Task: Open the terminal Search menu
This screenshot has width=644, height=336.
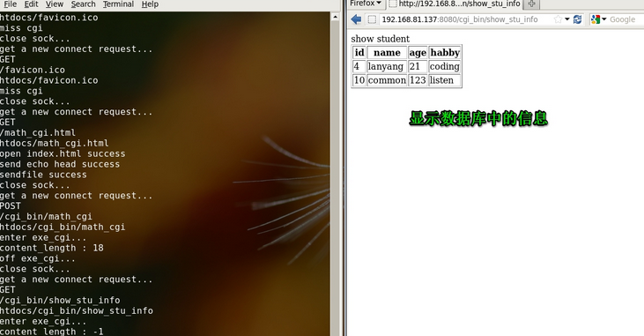Action: point(83,4)
